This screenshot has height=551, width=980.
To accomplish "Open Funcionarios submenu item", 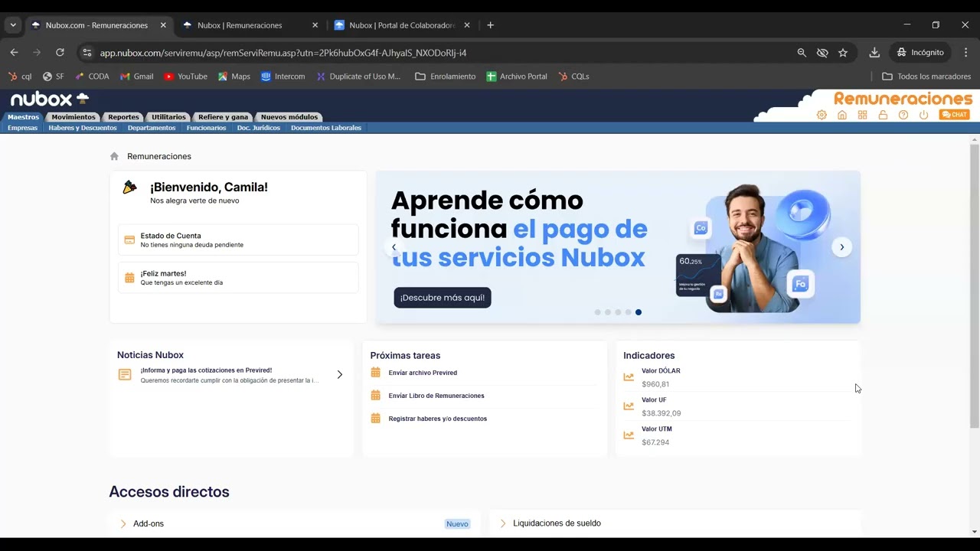I will coord(206,128).
